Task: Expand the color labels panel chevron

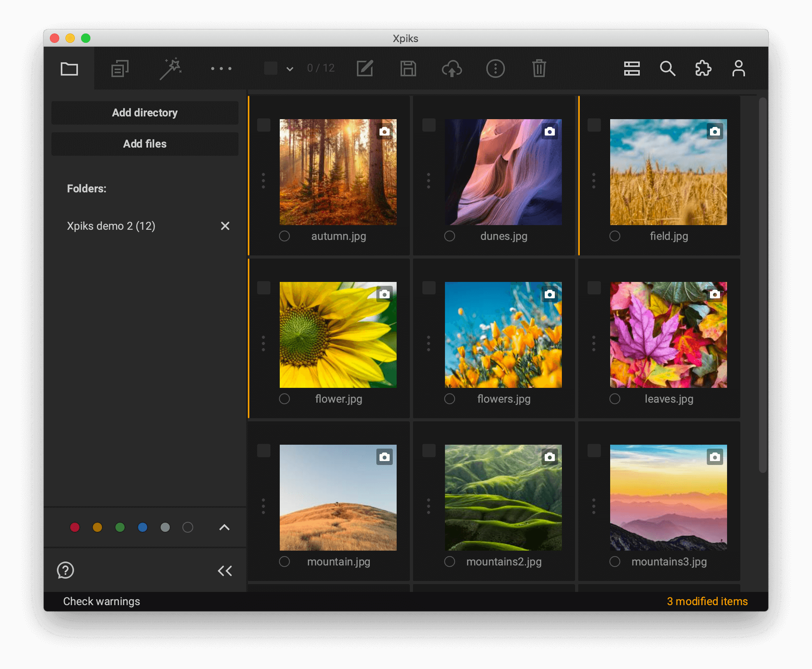Action: [x=224, y=527]
